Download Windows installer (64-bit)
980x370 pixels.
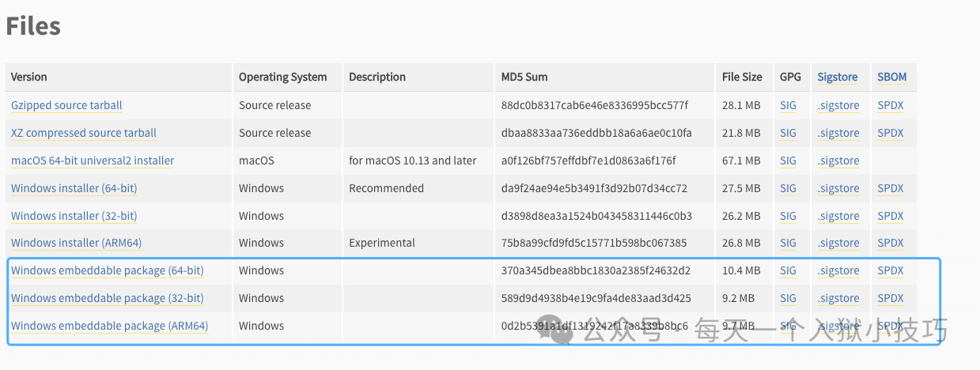pos(74,188)
